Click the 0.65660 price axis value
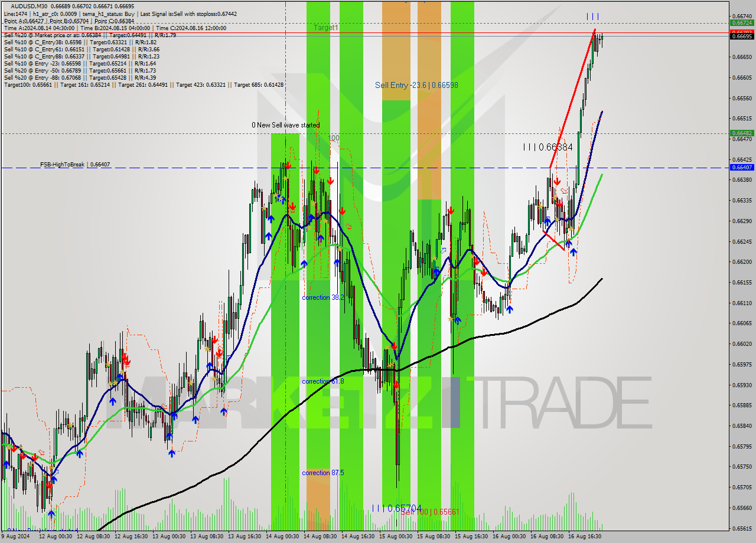 [742, 508]
